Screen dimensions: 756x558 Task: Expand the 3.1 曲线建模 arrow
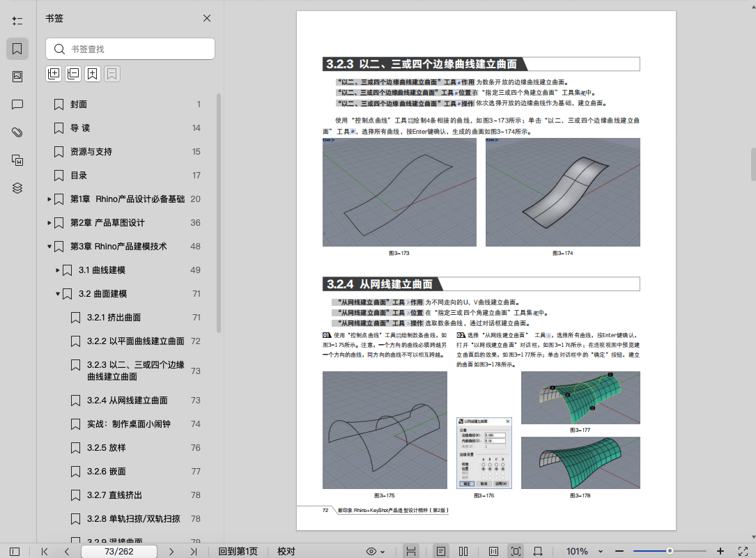tap(57, 270)
